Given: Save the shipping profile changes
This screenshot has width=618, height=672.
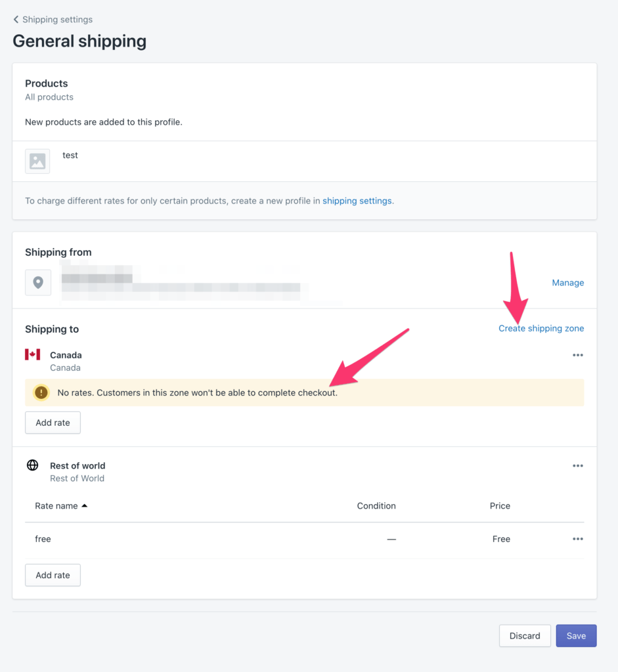Looking at the screenshot, I should pyautogui.click(x=576, y=635).
